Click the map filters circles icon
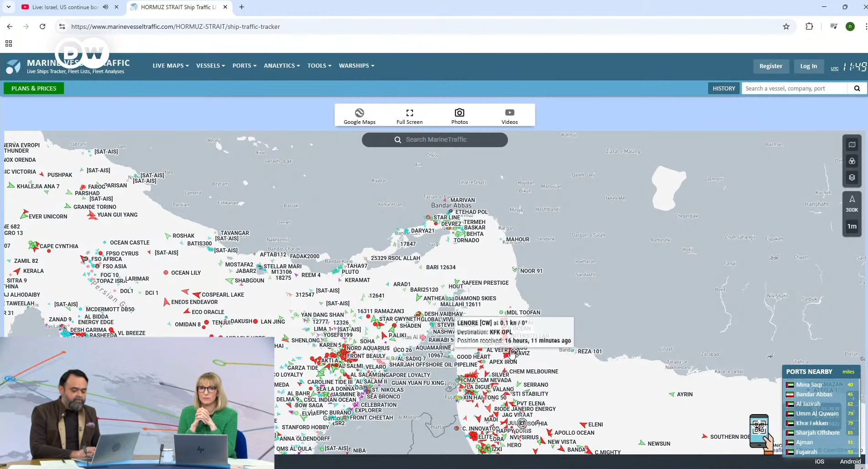Image resolution: width=868 pixels, height=469 pixels. click(852, 161)
